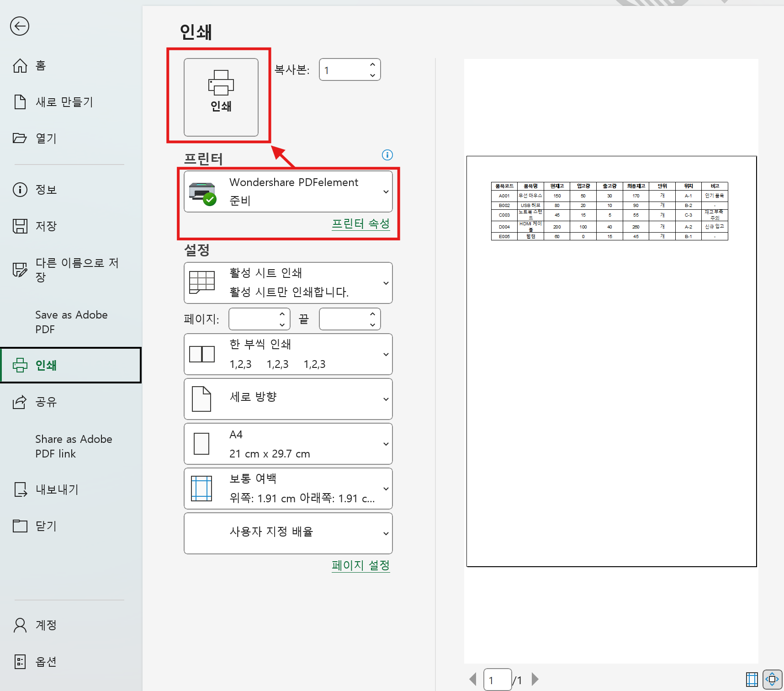The image size is (784, 691).
Task: Expand the 활성 시트 인쇄 dropdown
Action: [288, 283]
